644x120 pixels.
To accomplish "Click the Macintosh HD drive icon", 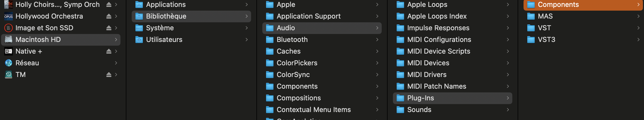I will [9, 40].
